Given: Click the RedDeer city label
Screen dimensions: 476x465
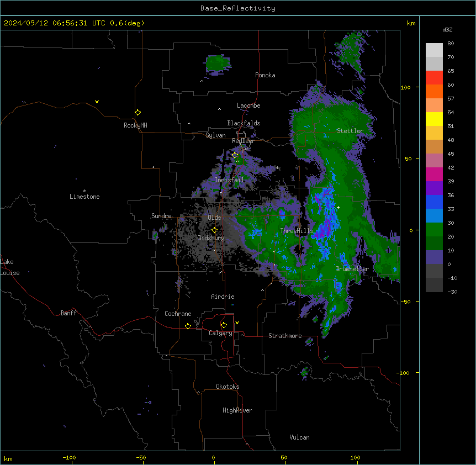Looking at the screenshot, I should pyautogui.click(x=243, y=141).
